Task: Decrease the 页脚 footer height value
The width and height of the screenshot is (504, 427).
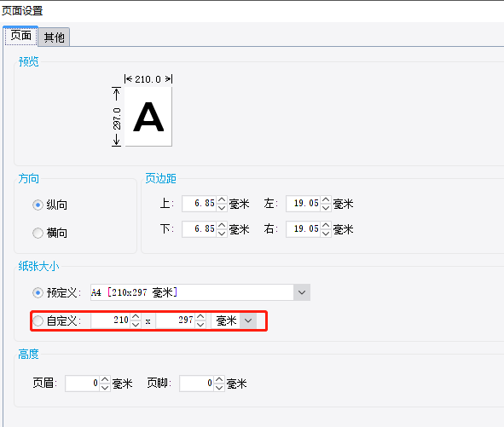Action: pos(219,388)
